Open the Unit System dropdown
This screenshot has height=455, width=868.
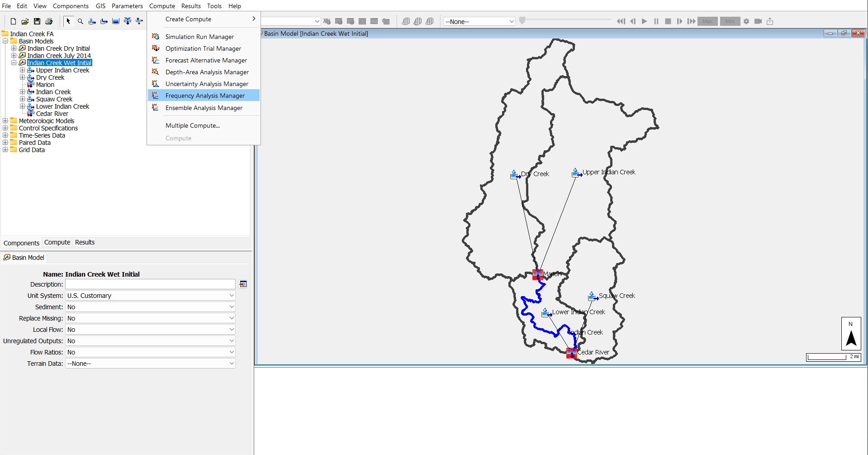[150, 296]
